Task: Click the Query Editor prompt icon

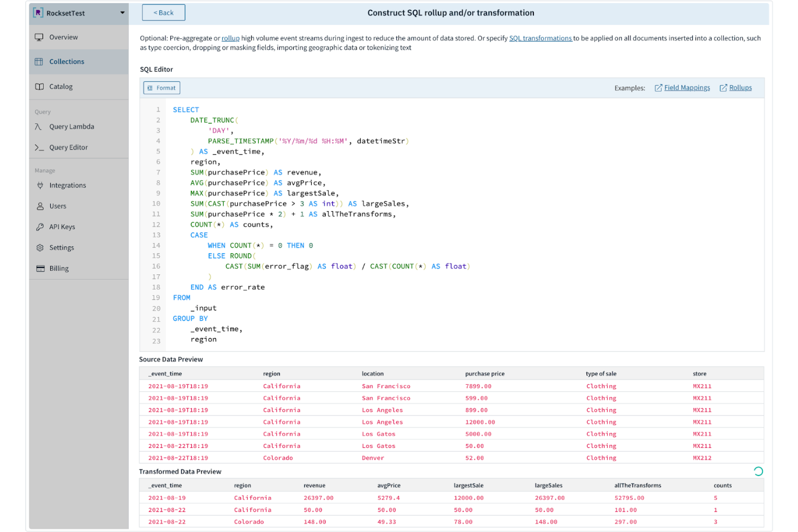Action: pos(39,147)
